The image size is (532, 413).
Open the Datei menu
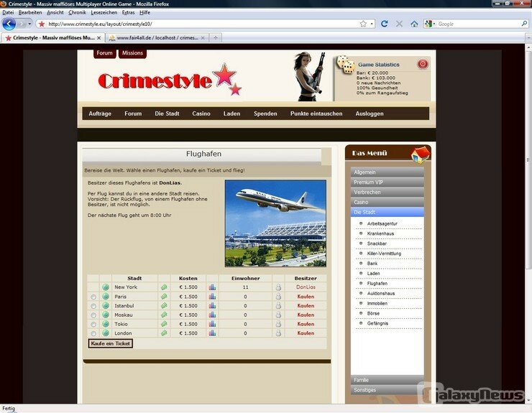coord(8,12)
